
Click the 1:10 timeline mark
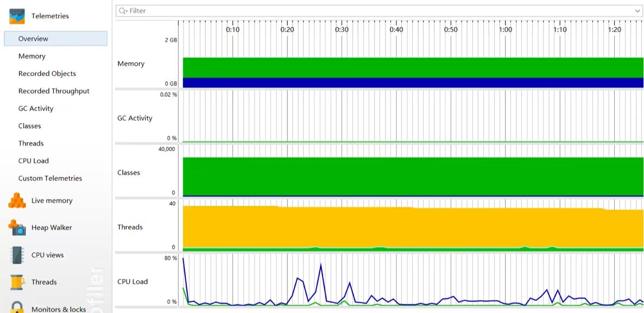560,30
